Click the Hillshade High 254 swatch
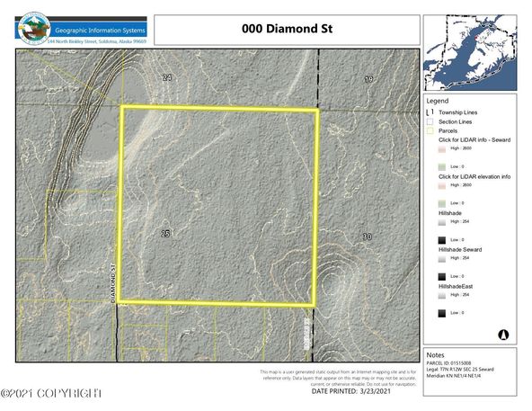Image resolution: width=532 pixels, height=411 pixels. (442, 222)
